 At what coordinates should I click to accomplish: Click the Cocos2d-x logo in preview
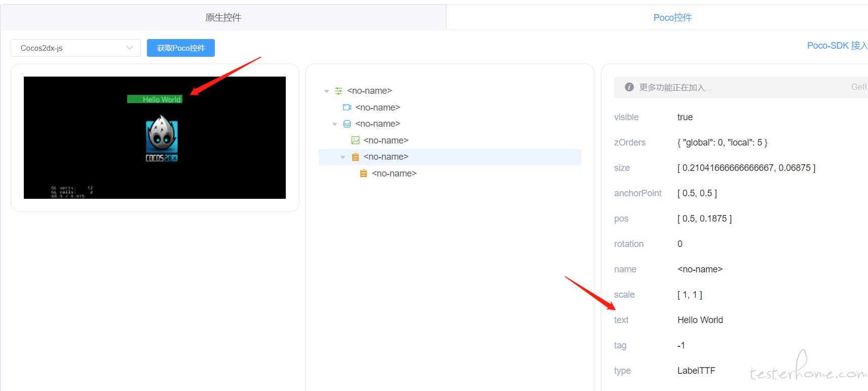click(x=162, y=138)
